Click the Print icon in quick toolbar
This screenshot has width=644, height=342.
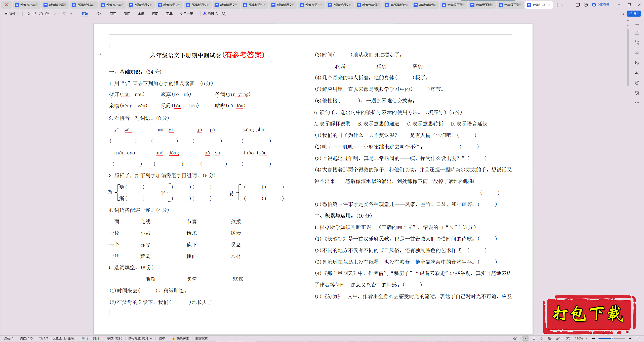coord(41,14)
